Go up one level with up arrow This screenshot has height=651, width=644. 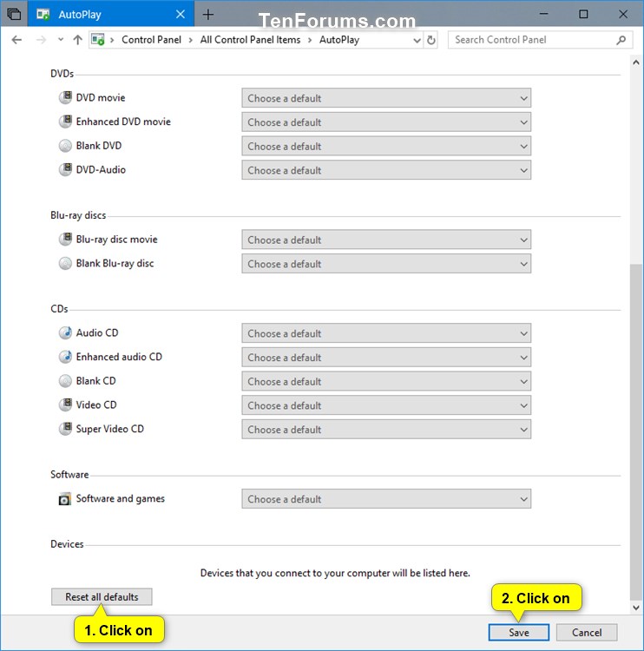click(x=77, y=40)
